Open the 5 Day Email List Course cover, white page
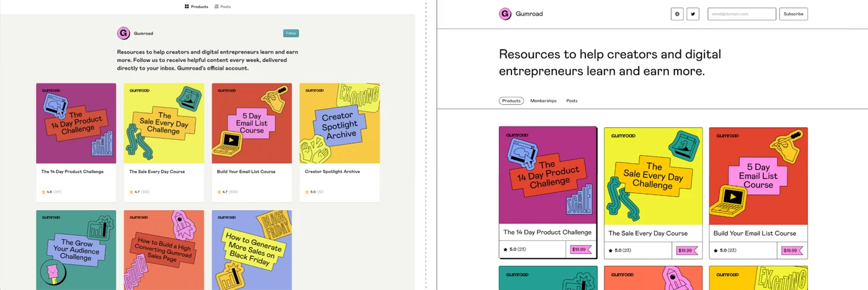The height and width of the screenshot is (290, 868). (x=758, y=176)
